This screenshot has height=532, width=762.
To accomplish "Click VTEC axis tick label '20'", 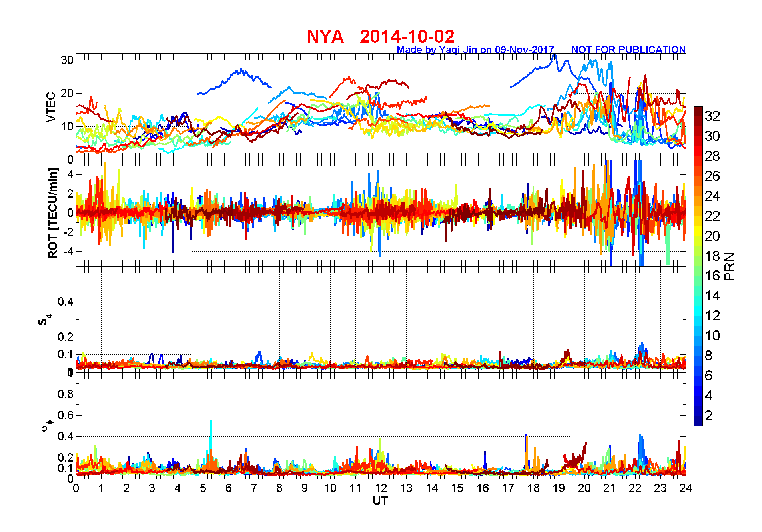I will click(x=67, y=93).
